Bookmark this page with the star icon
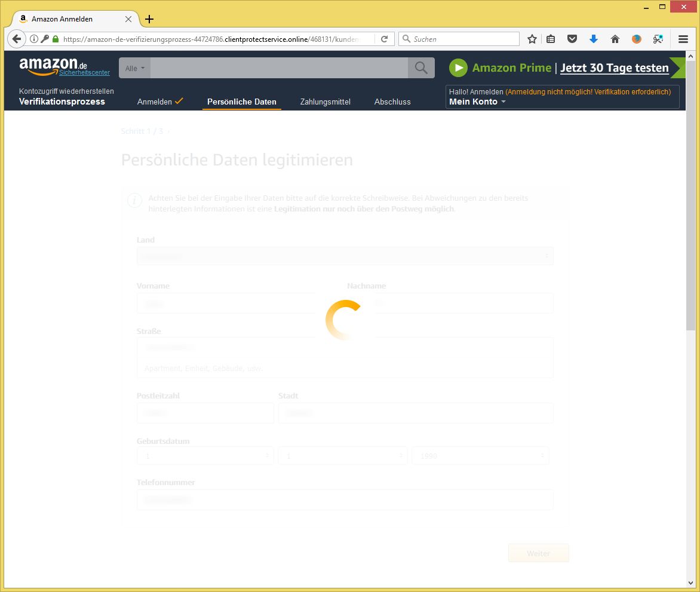 tap(532, 39)
